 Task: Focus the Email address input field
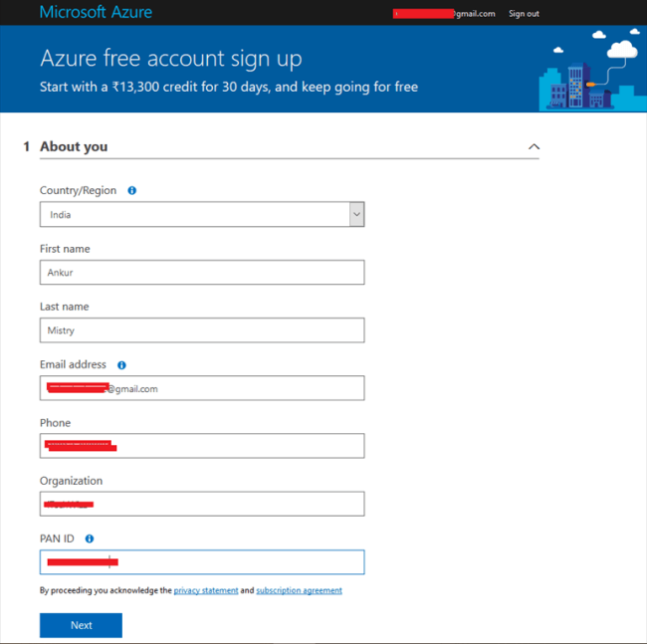point(202,388)
